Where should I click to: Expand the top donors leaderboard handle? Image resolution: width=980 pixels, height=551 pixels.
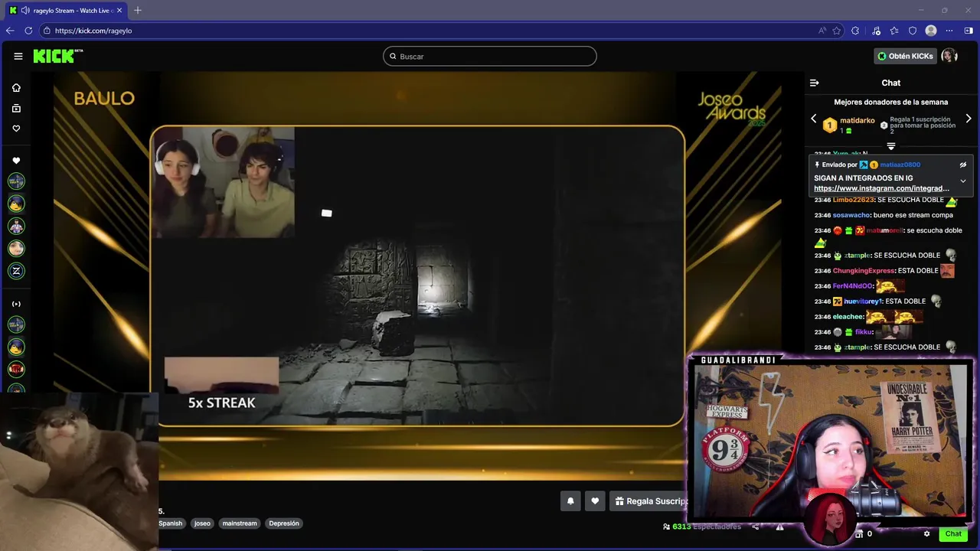coord(891,146)
